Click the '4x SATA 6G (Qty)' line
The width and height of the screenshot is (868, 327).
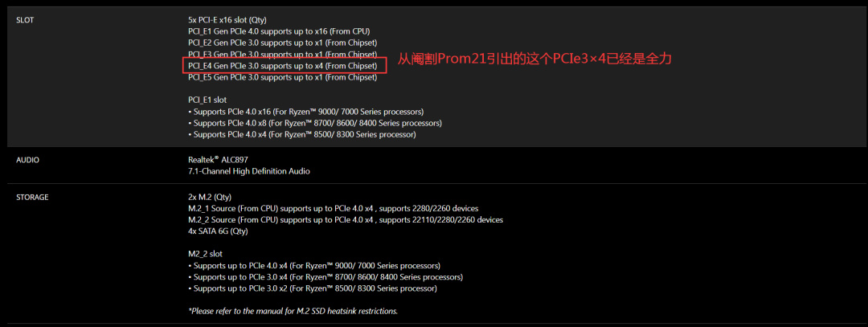pos(218,231)
